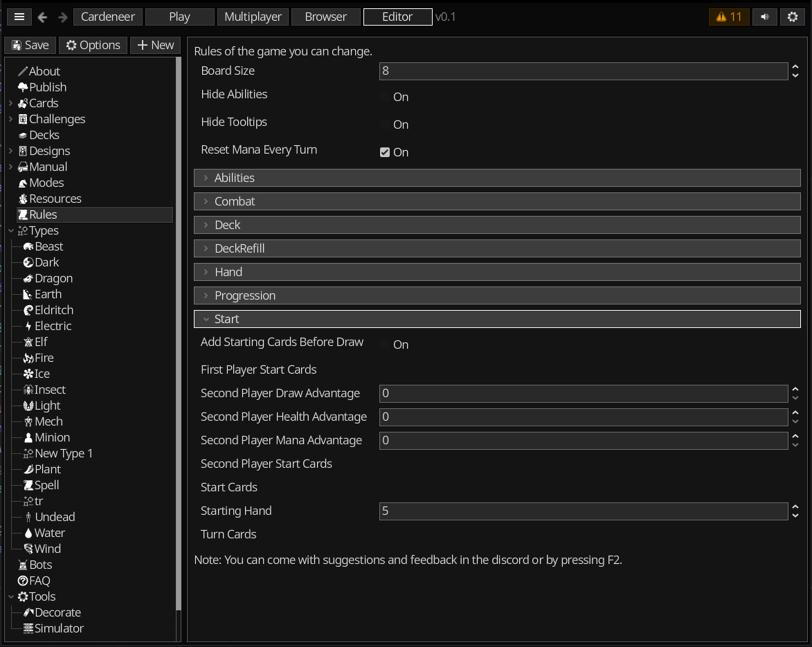Uncheck Reset Mana Every Turn

pyautogui.click(x=385, y=152)
